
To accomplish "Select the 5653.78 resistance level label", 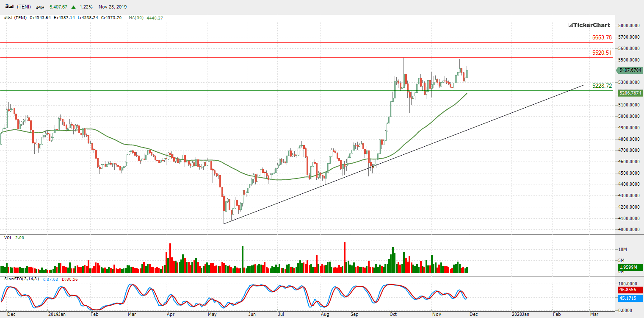I will tap(602, 37).
